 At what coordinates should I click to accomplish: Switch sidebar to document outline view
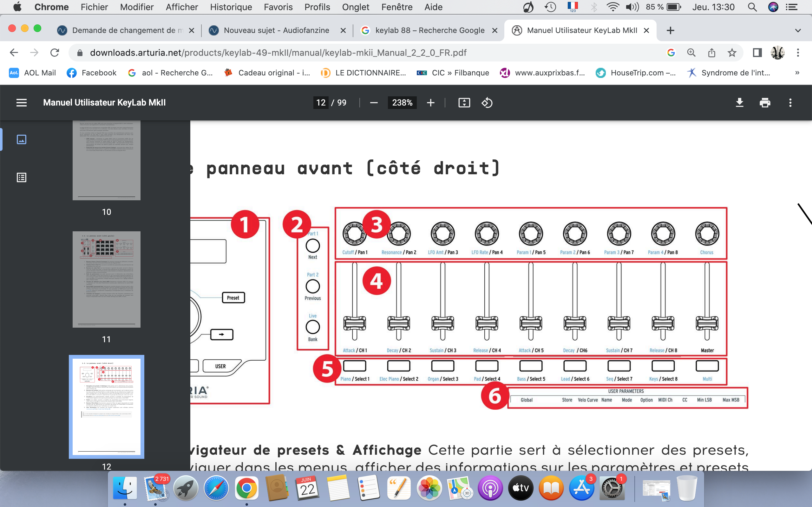[x=22, y=177]
